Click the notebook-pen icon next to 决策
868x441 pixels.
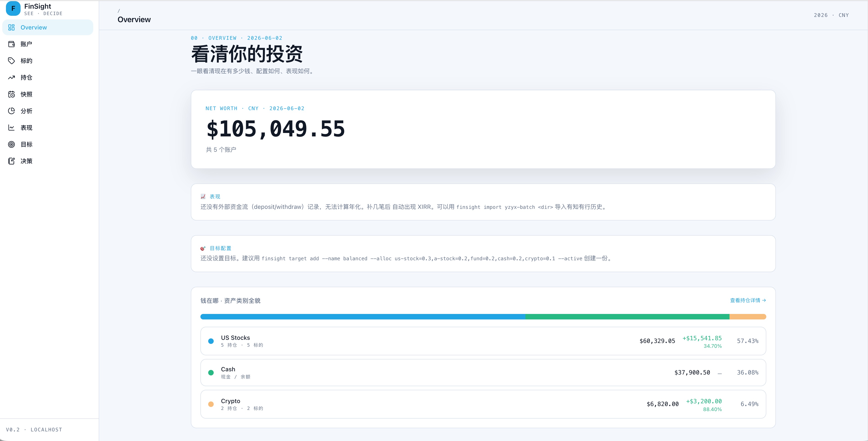pyautogui.click(x=11, y=161)
